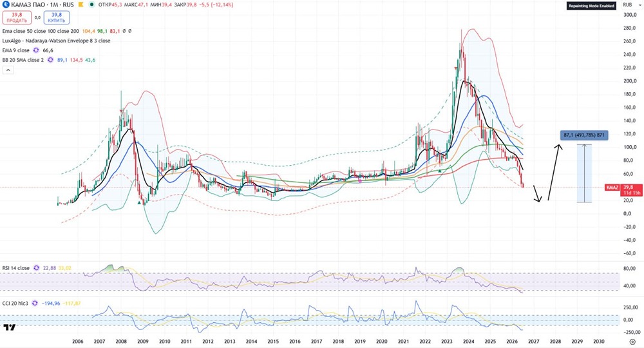Open chart settings icon at bottom-right corner

point(632,342)
